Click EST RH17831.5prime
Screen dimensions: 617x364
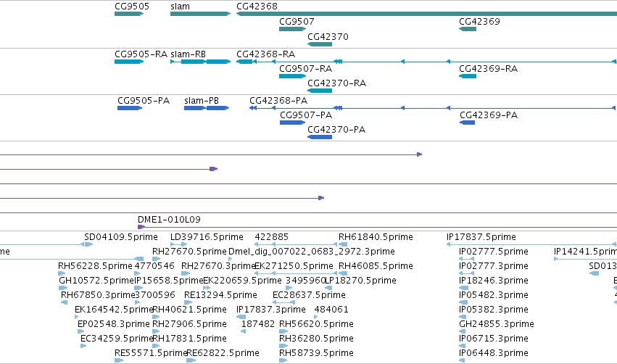pyautogui.click(x=189, y=339)
